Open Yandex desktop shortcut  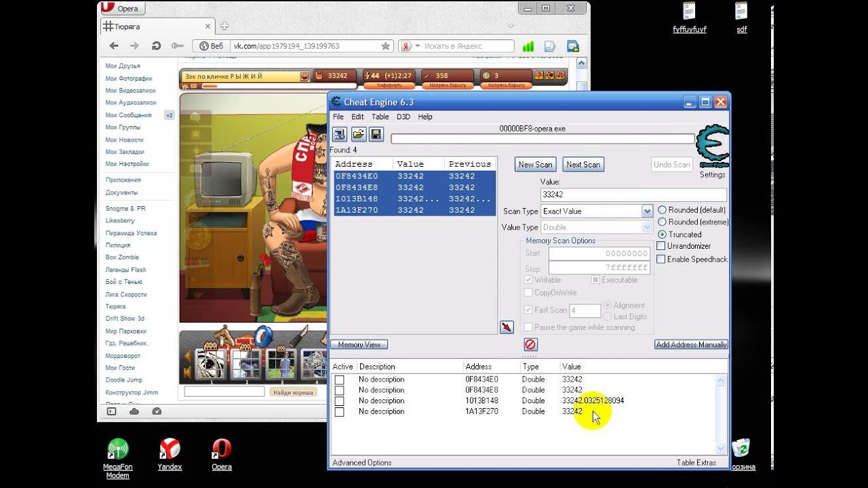(170, 453)
